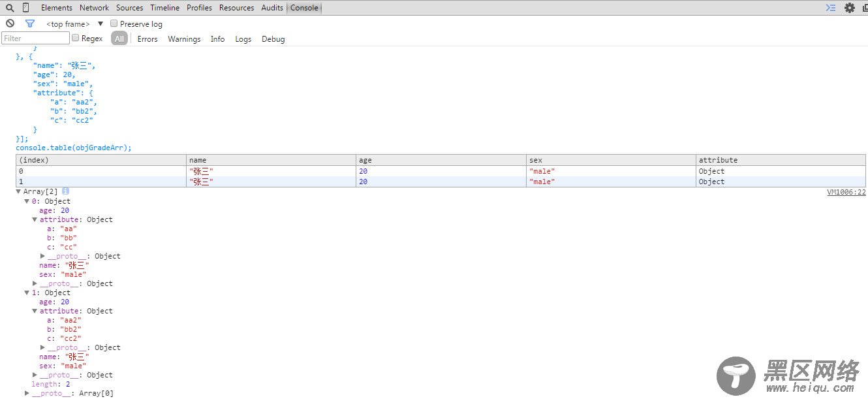Viewport: 868px width, 399px height.
Task: Sort table by the name column header
Action: 271,160
